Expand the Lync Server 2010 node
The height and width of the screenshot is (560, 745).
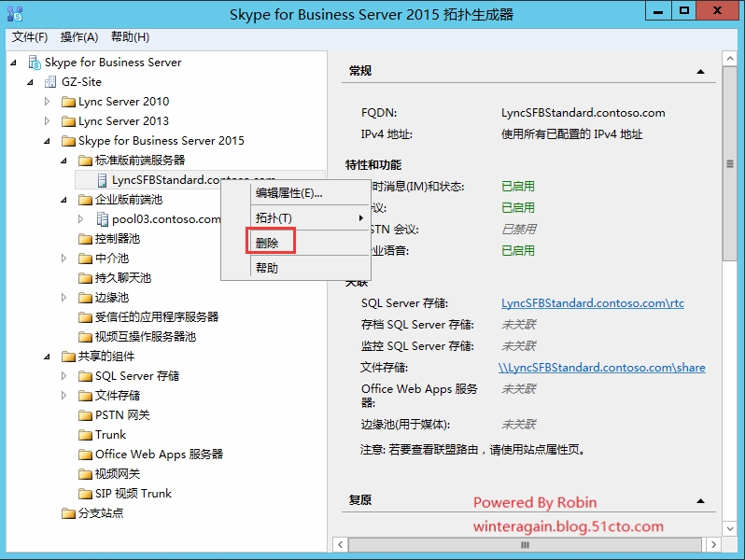[x=47, y=102]
